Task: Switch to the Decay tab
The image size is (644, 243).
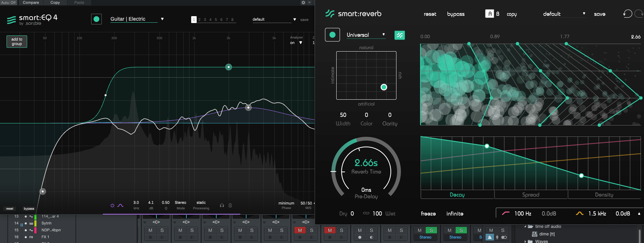Action: click(457, 195)
